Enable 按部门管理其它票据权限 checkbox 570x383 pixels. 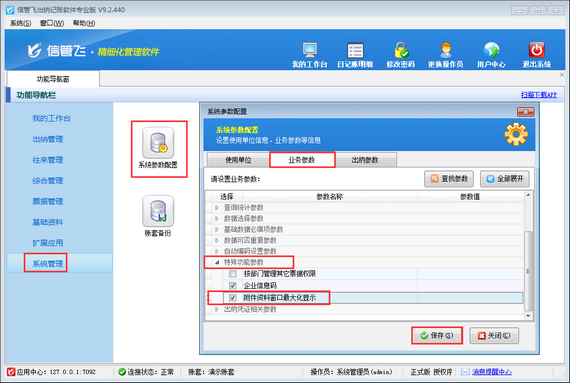pyautogui.click(x=233, y=274)
